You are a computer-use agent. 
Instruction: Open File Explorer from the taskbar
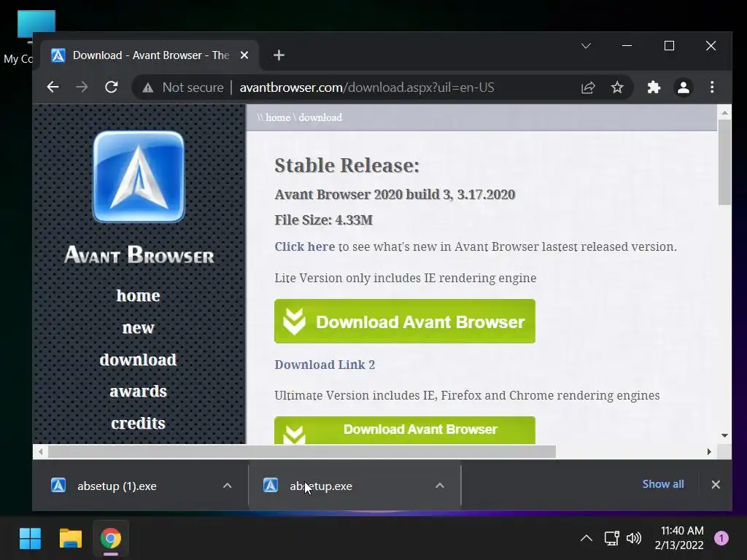point(71,538)
